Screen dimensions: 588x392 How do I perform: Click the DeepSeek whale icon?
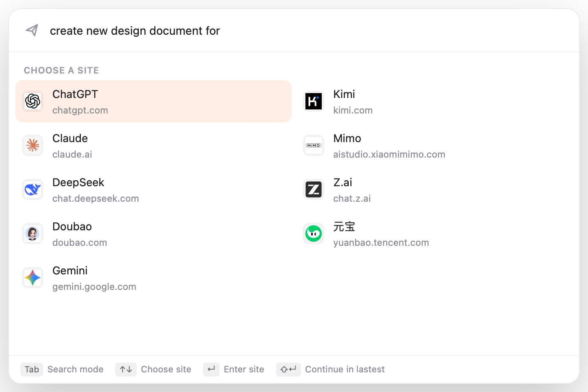pyautogui.click(x=33, y=189)
